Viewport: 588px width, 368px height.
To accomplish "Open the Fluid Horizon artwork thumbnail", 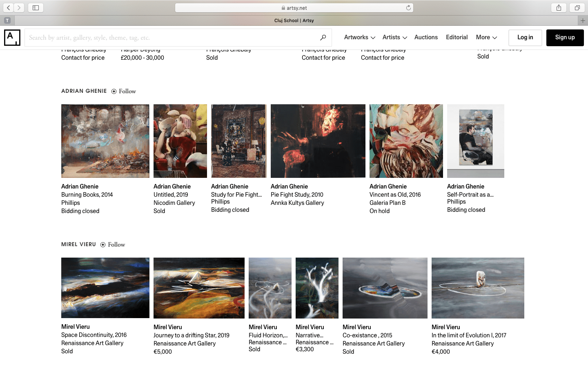I will point(270,288).
